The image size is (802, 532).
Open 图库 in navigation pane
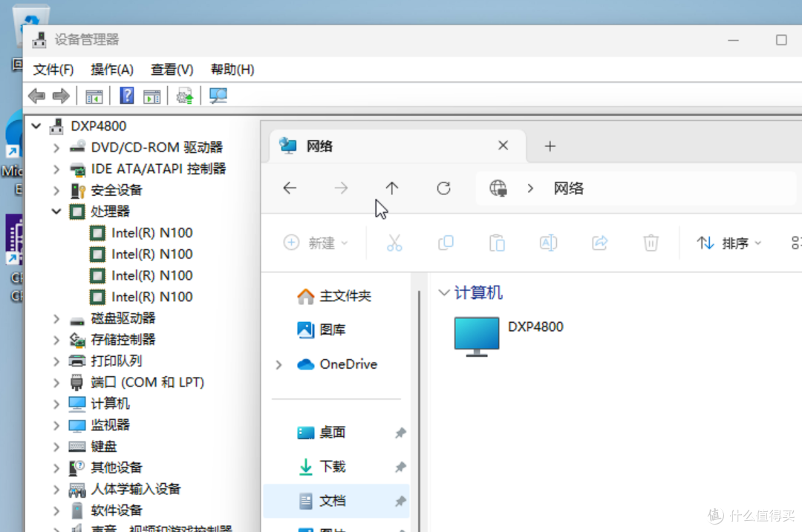click(322, 329)
